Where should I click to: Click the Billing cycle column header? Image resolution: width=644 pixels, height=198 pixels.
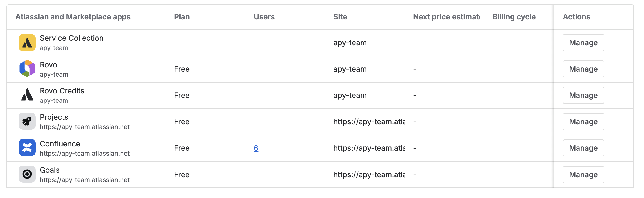tap(514, 17)
